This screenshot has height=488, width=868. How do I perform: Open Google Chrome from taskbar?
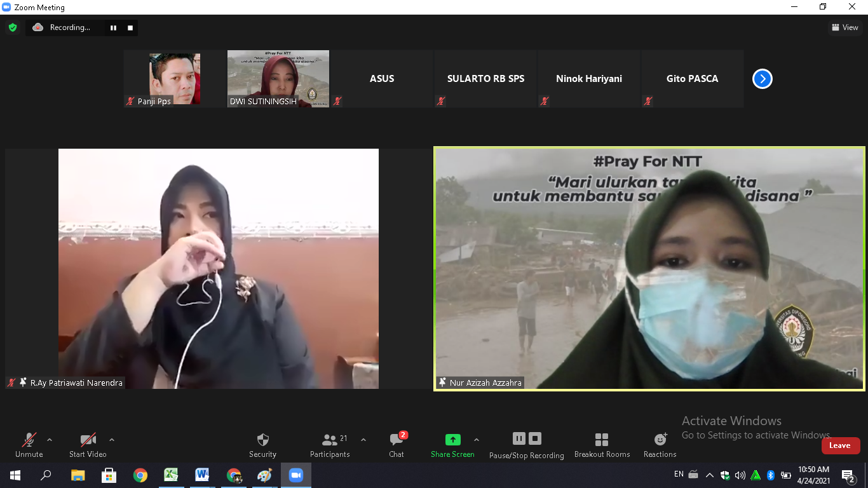click(x=140, y=475)
